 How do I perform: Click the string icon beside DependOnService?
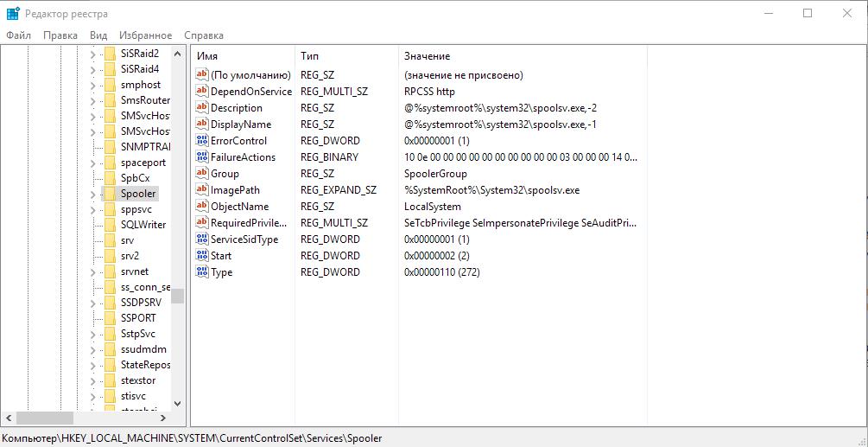202,92
